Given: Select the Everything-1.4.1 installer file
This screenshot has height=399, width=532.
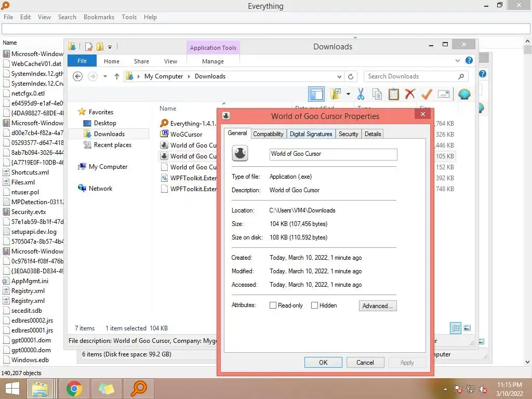Looking at the screenshot, I should pos(193,124).
